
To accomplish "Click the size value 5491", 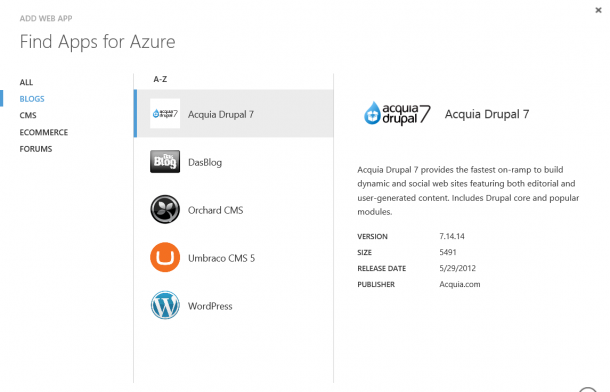I will [x=448, y=252].
